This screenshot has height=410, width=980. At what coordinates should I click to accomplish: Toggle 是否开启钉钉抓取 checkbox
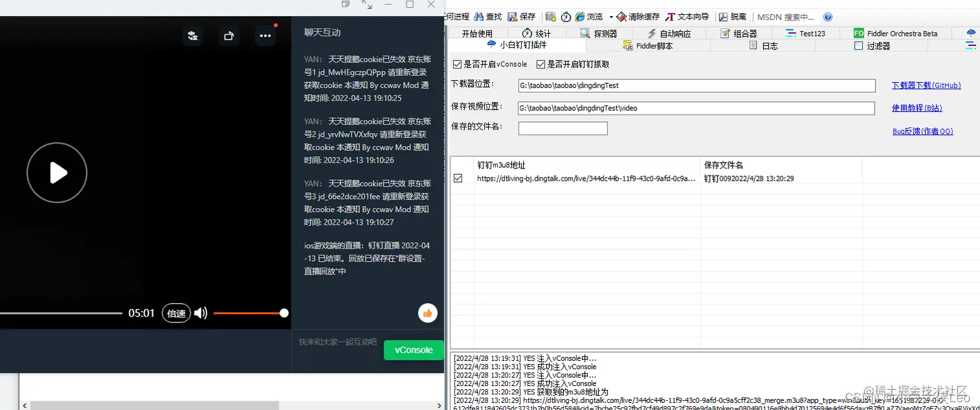541,64
